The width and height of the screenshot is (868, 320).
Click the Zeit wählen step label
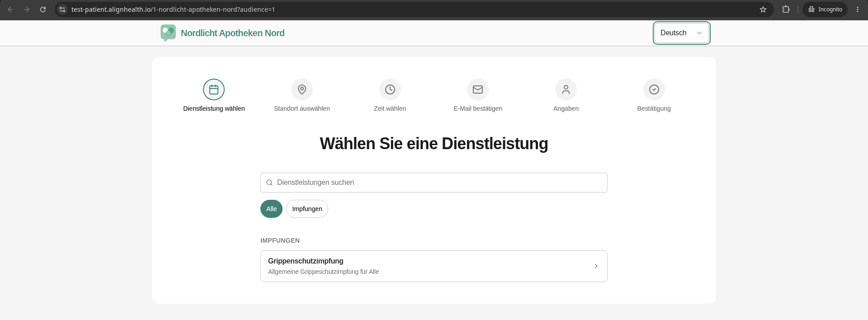(x=390, y=108)
